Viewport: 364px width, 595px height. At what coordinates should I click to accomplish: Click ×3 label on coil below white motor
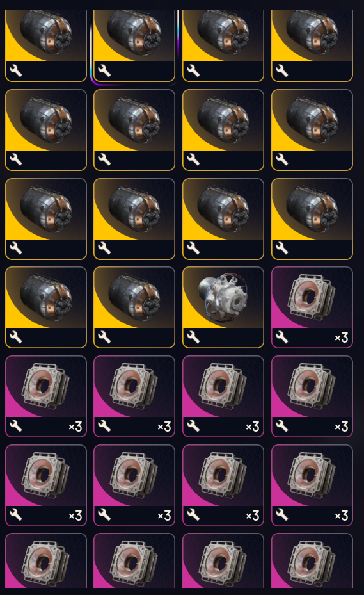[x=253, y=427]
